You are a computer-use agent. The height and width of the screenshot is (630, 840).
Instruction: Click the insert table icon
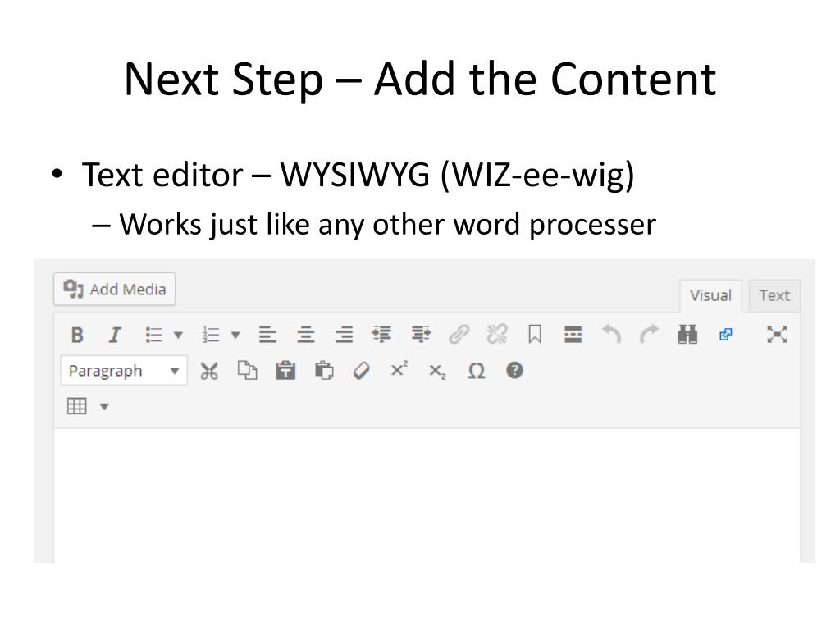(x=76, y=406)
